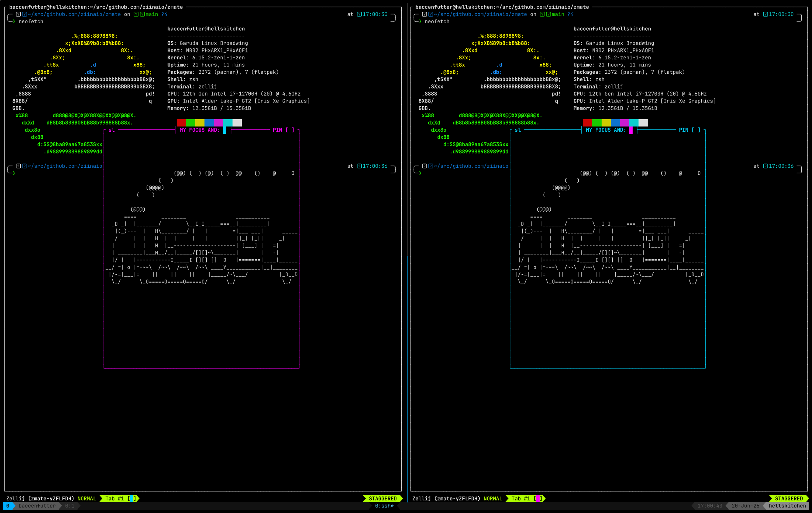Click the 20-Jun-25 date segment
This screenshot has height=513, width=812.
[745, 506]
